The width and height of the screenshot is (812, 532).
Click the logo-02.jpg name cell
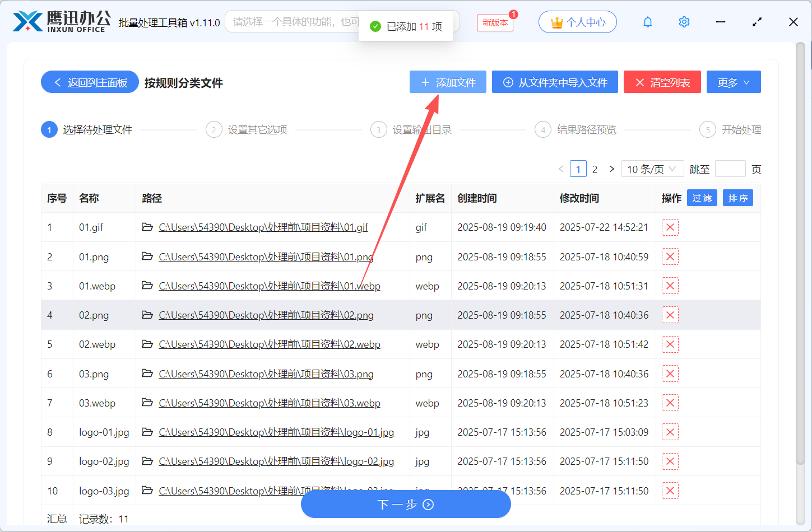[104, 461]
